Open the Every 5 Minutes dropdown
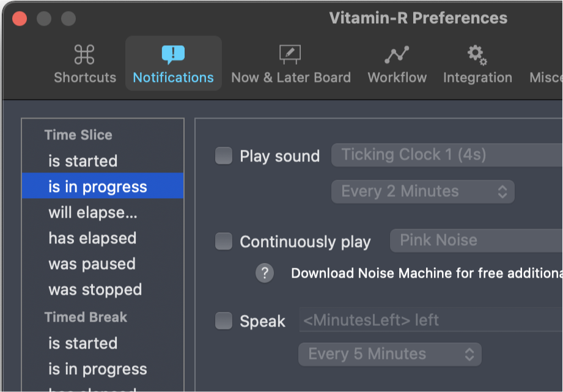 (389, 354)
